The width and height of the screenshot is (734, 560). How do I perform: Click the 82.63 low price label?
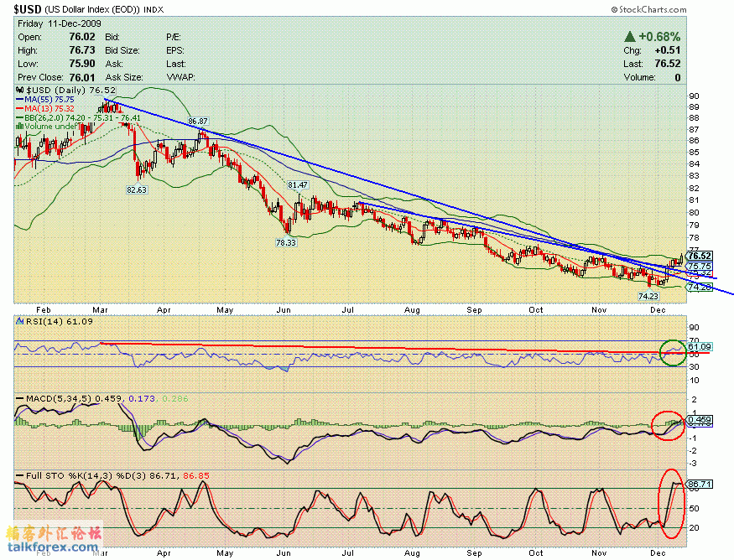click(x=137, y=190)
